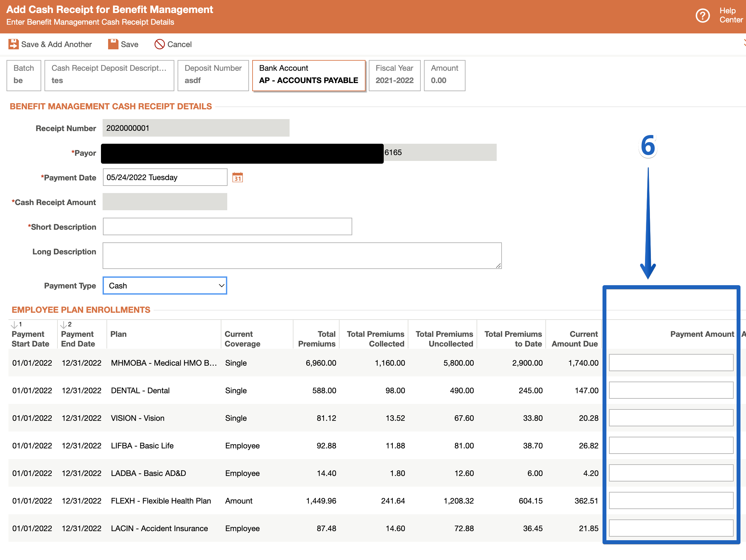
Task: Click Payment Amount field for LACIN row
Action: coord(671,528)
